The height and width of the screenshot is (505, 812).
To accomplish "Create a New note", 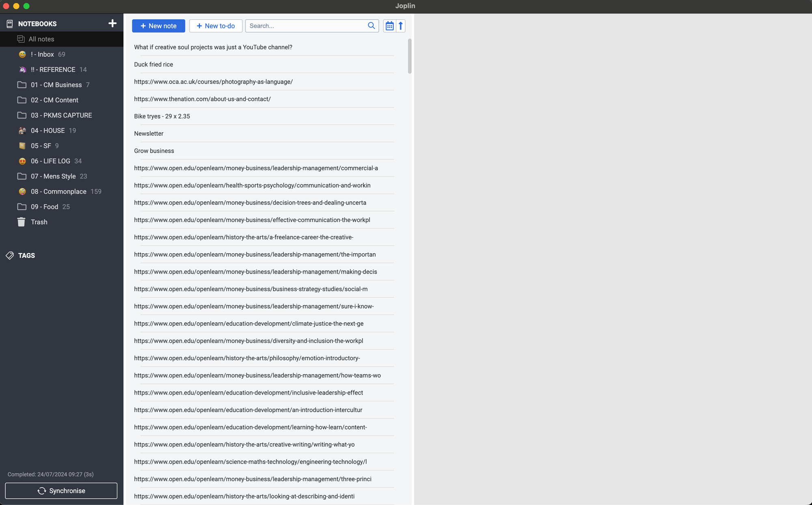I will pyautogui.click(x=158, y=26).
